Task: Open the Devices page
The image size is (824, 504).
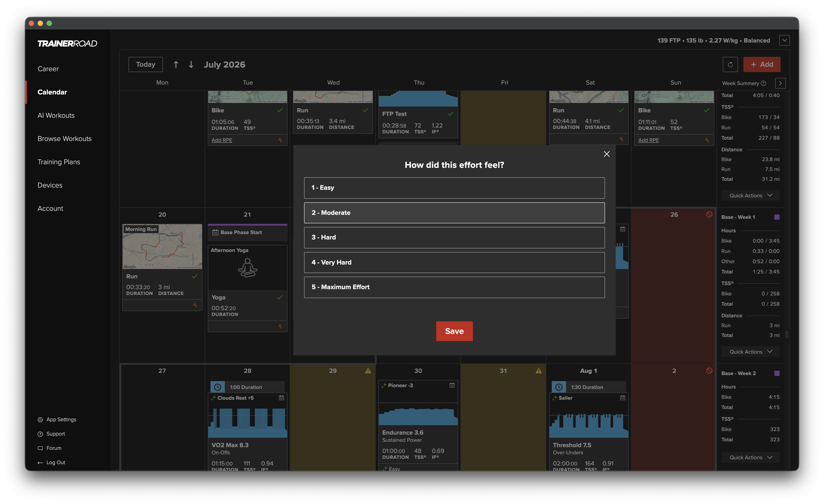Action: pyautogui.click(x=50, y=185)
